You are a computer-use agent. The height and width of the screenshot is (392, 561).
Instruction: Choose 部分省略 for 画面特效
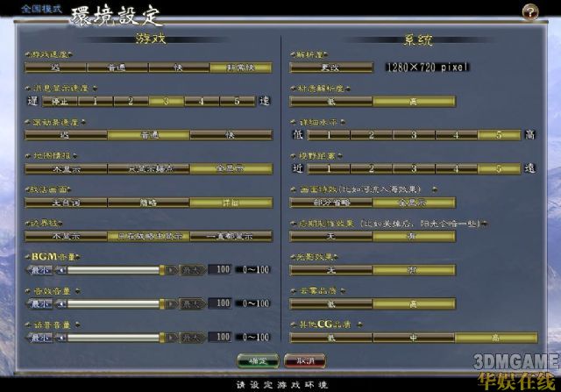point(331,203)
